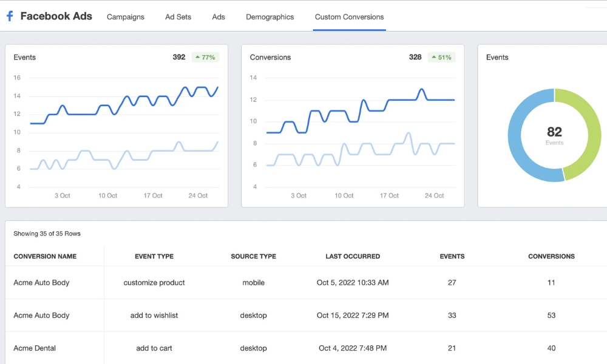
Task: Sort by Conversion Name column header
Action: [45, 257]
